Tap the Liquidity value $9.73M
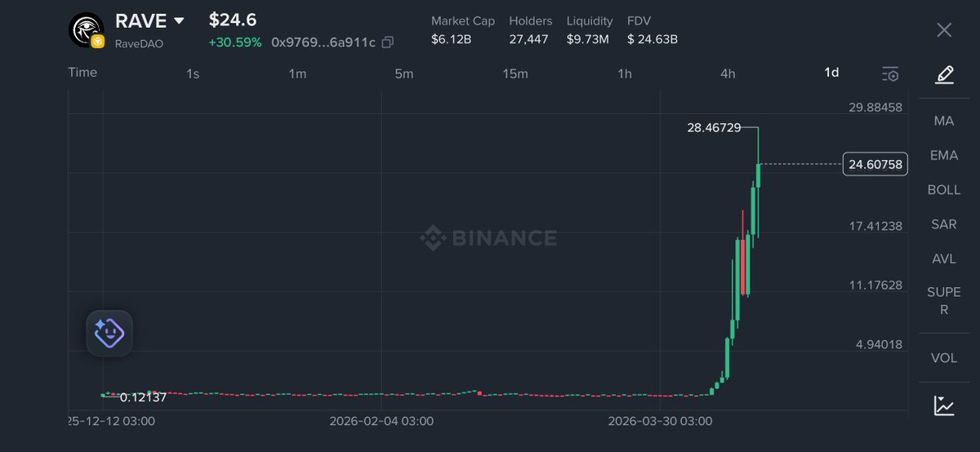The image size is (980, 452). (x=588, y=38)
